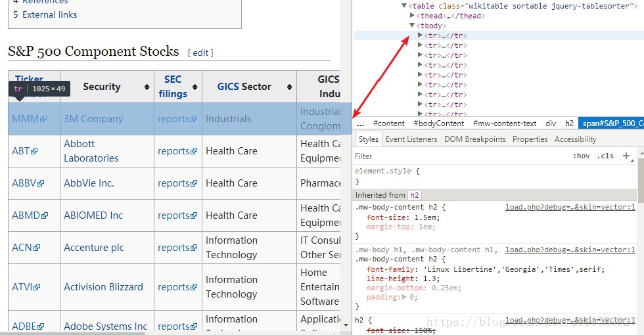
Task: Open reports link in Abbott Laboratories row
Action: 177,151
